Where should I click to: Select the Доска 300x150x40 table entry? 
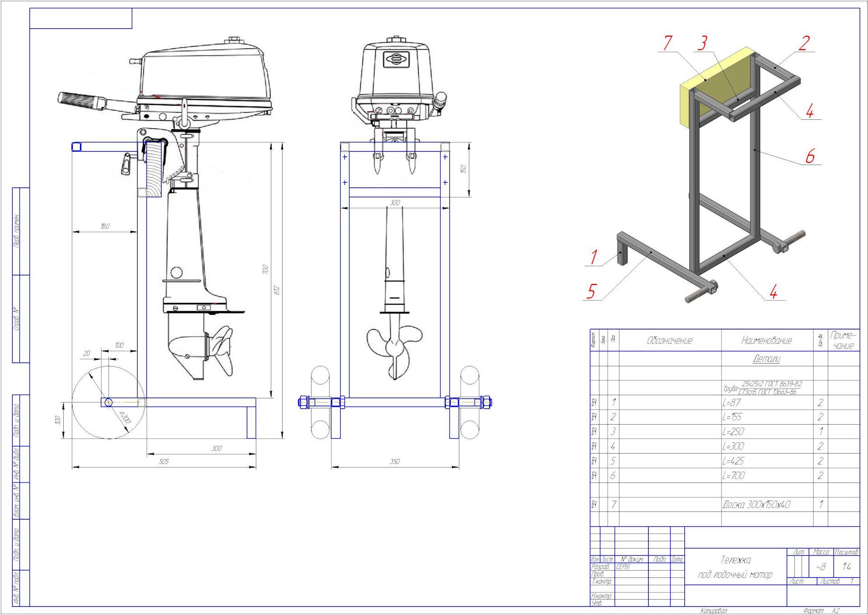pos(756,505)
